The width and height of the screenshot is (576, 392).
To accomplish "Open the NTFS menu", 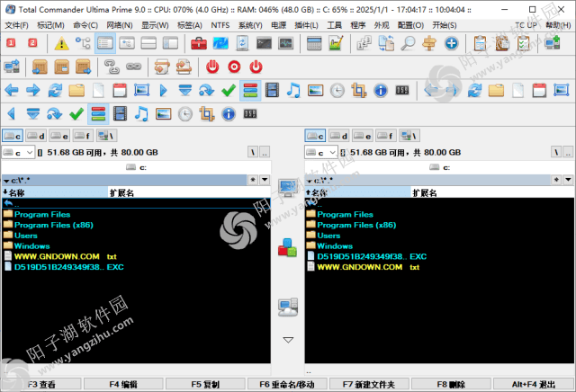I will [220, 25].
